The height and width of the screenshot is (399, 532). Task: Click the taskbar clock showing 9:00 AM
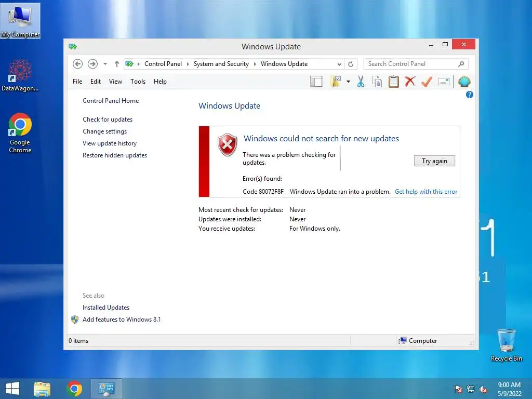[509, 389]
